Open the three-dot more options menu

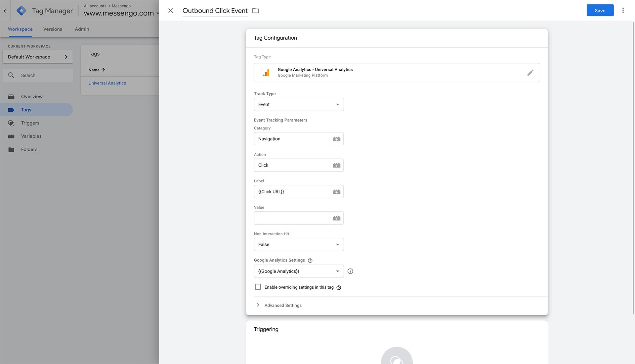point(623,10)
